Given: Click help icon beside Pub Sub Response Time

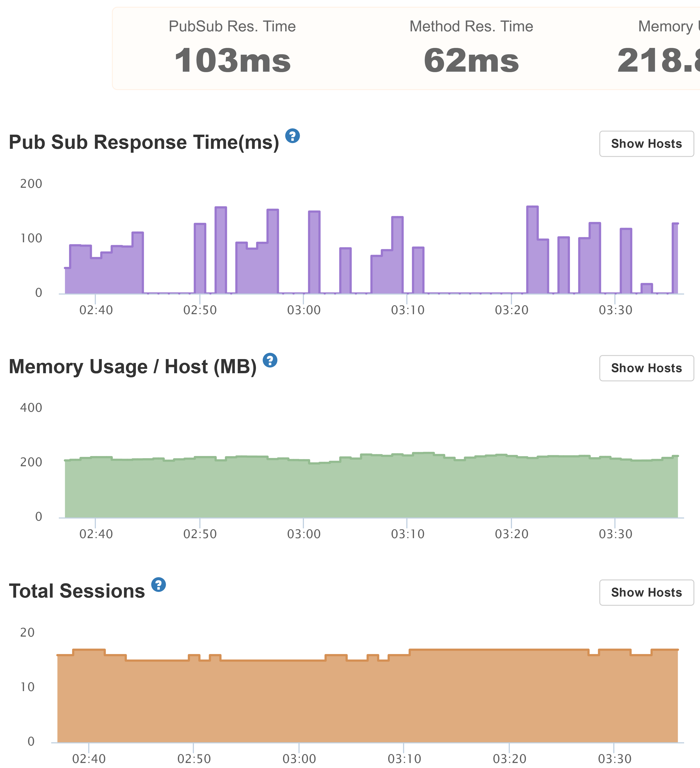Looking at the screenshot, I should click(x=293, y=136).
